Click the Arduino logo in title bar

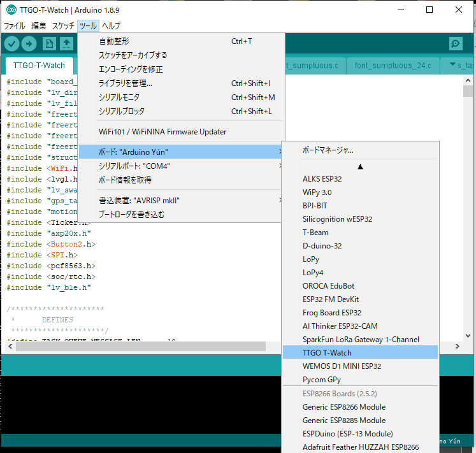coord(11,10)
